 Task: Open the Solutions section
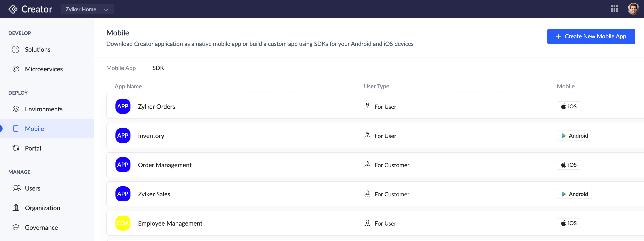click(x=38, y=49)
